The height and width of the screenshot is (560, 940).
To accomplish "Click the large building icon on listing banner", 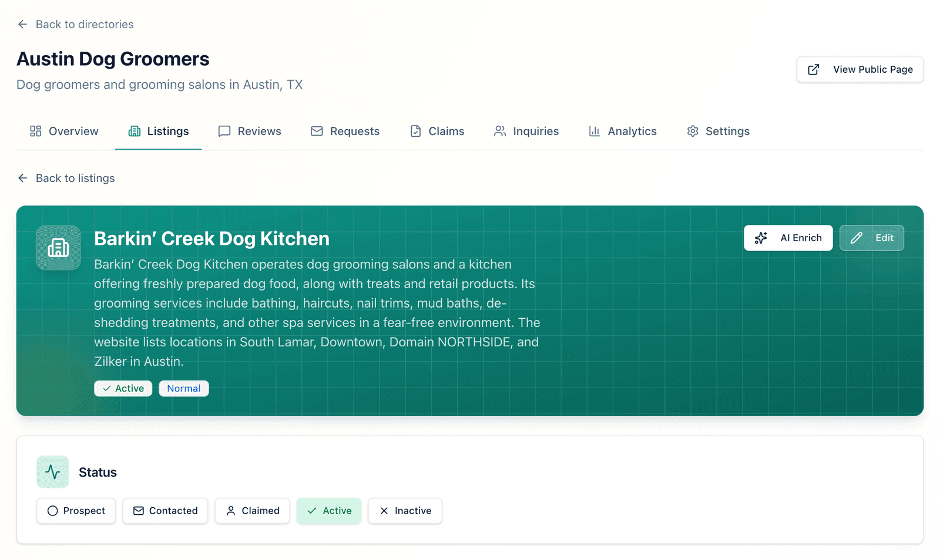I will pyautogui.click(x=58, y=248).
